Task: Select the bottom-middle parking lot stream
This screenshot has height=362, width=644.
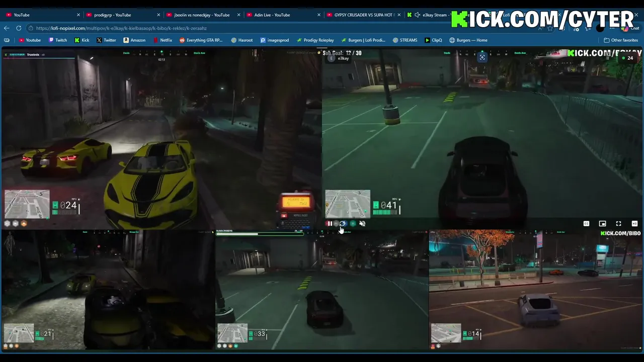Action: click(321, 290)
